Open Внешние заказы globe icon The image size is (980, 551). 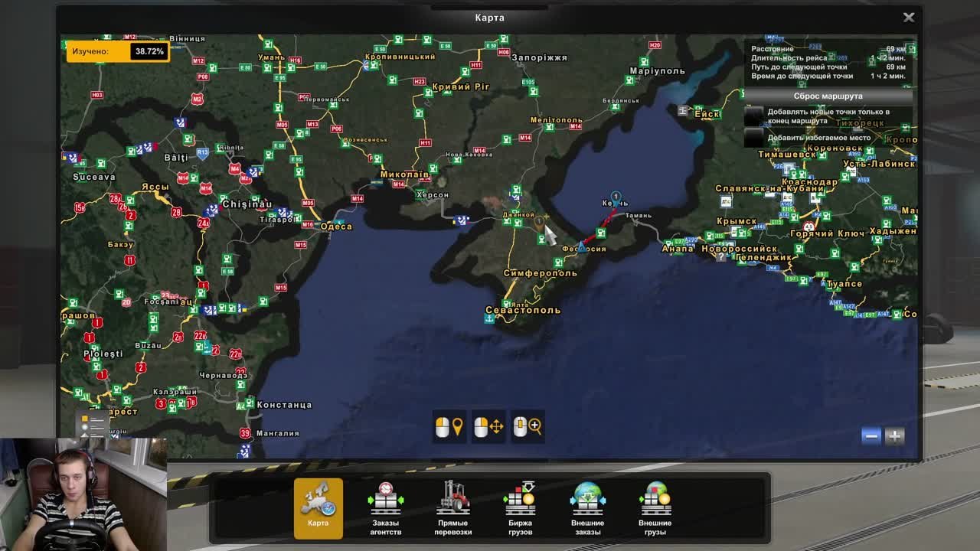pos(587,507)
